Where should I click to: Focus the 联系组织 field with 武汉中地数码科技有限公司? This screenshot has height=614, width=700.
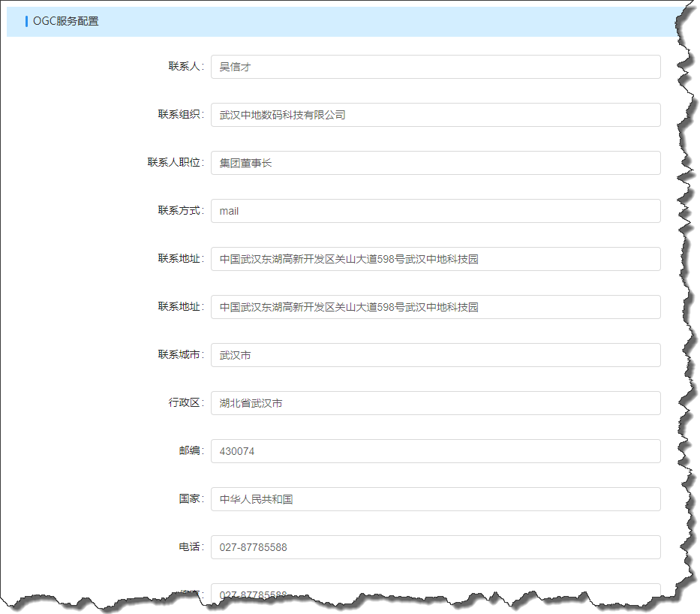pos(435,115)
